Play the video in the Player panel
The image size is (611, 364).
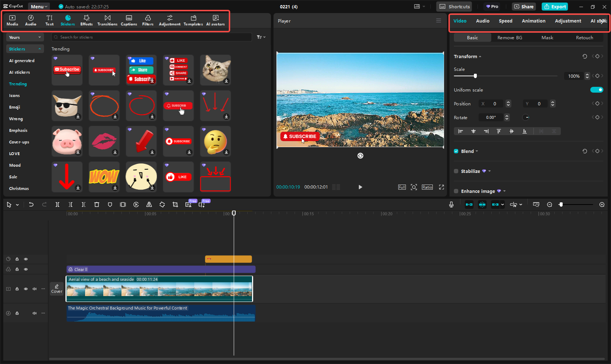(360, 187)
